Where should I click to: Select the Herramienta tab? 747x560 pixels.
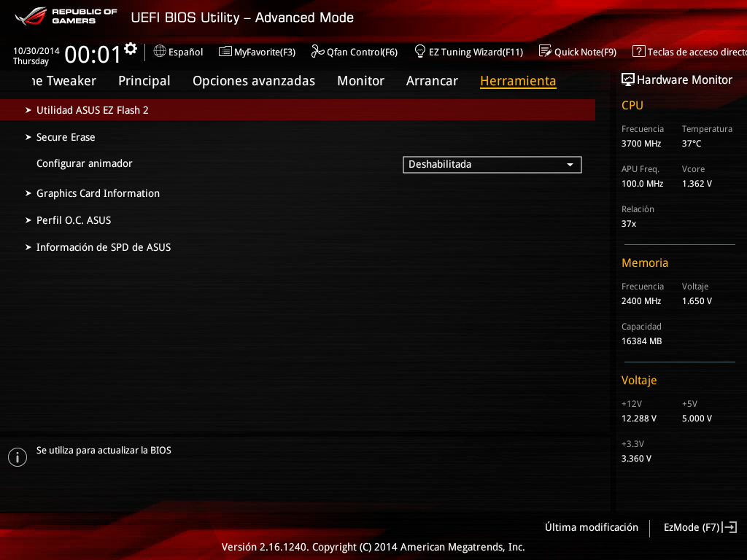tap(519, 81)
